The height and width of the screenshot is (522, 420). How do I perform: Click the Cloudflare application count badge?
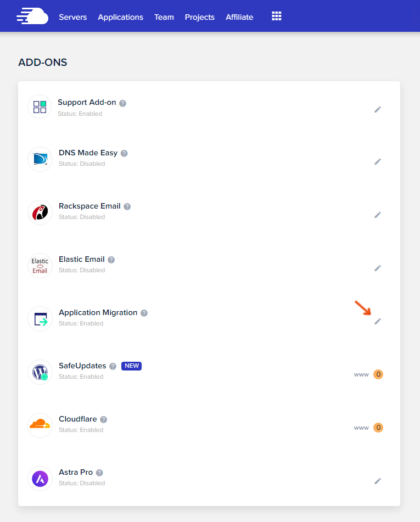[378, 428]
